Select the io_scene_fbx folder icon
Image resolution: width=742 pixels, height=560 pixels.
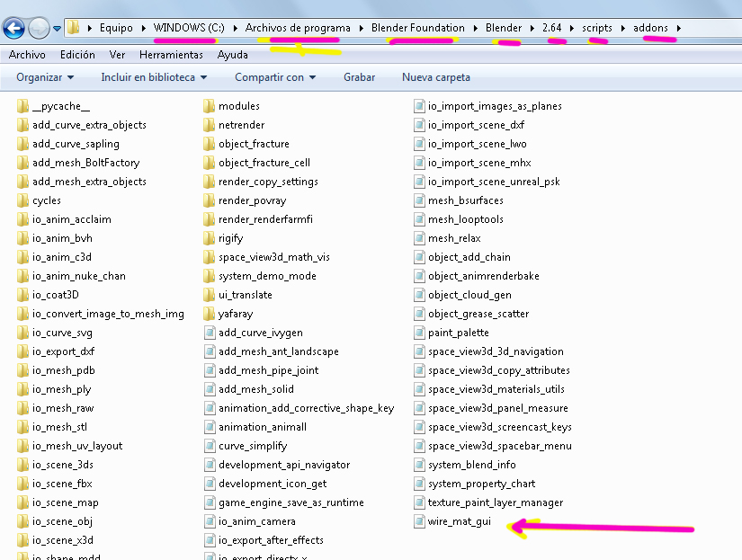pyautogui.click(x=22, y=484)
